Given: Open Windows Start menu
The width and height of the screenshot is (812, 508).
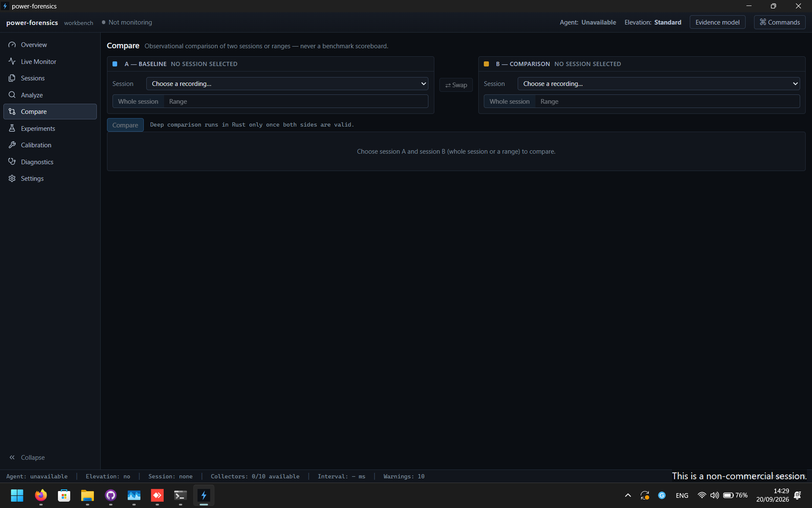Looking at the screenshot, I should tap(17, 496).
